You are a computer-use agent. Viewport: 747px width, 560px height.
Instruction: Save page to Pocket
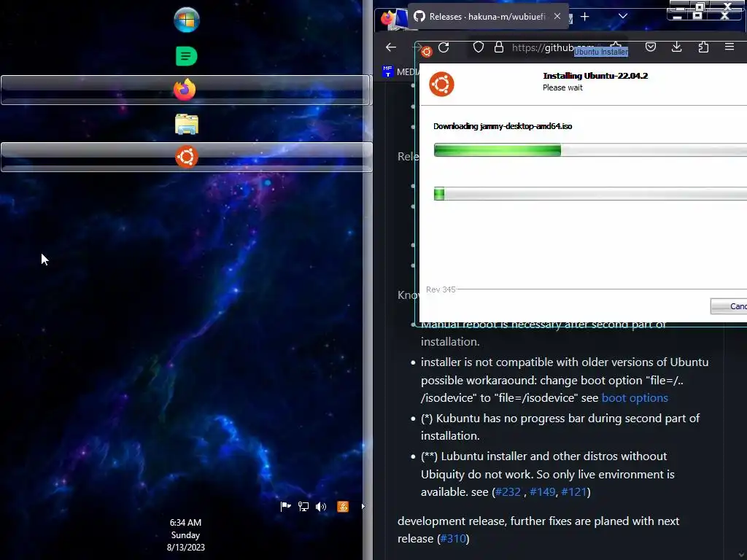650,47
